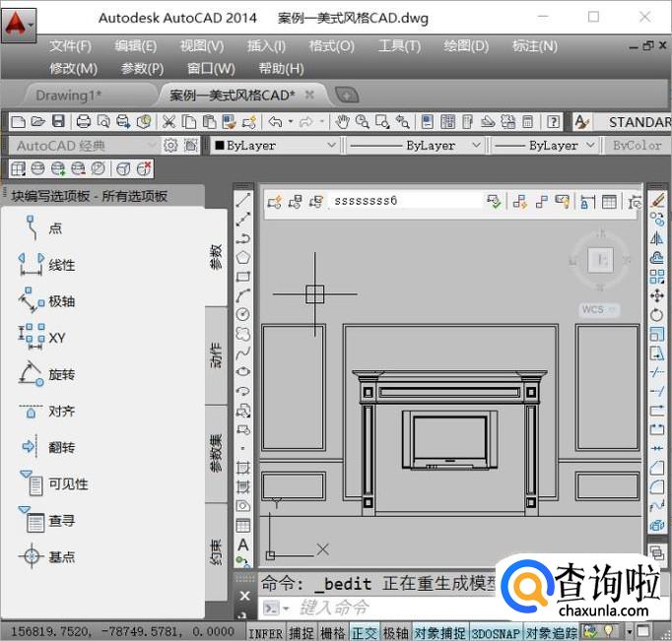This screenshot has height=641, width=672.
Task: Select the Line tool in draw toolbar
Action: [243, 200]
